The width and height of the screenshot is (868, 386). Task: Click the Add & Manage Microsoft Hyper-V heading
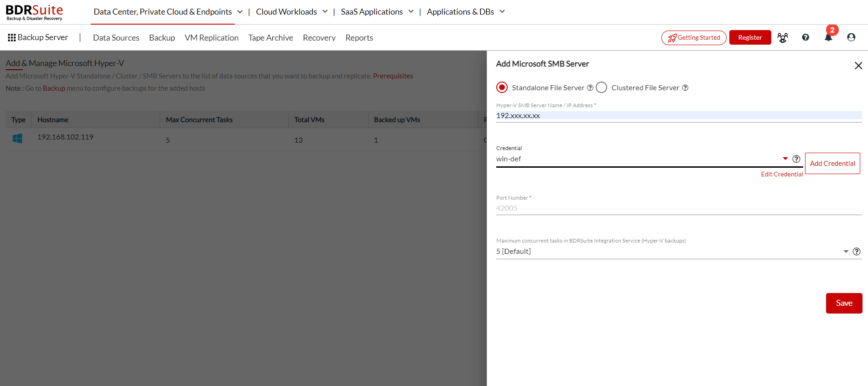tap(65, 63)
